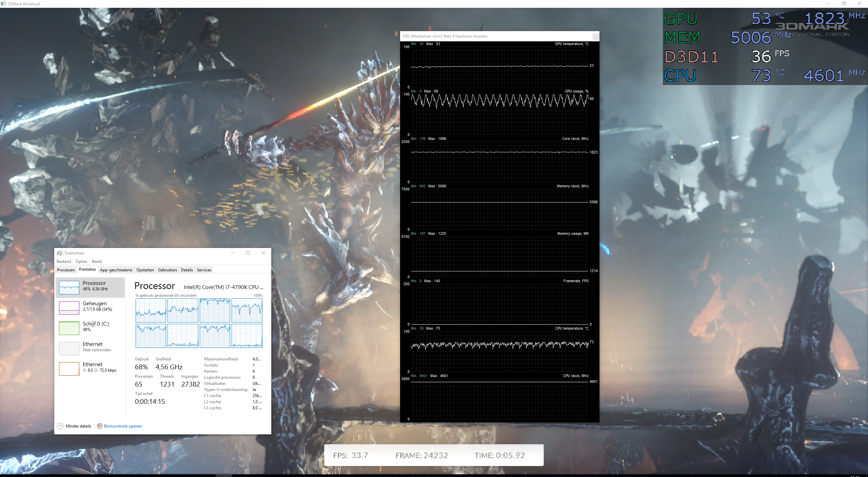The width and height of the screenshot is (868, 477).
Task: Switch to the App-geschiedenis tab
Action: 116,270
